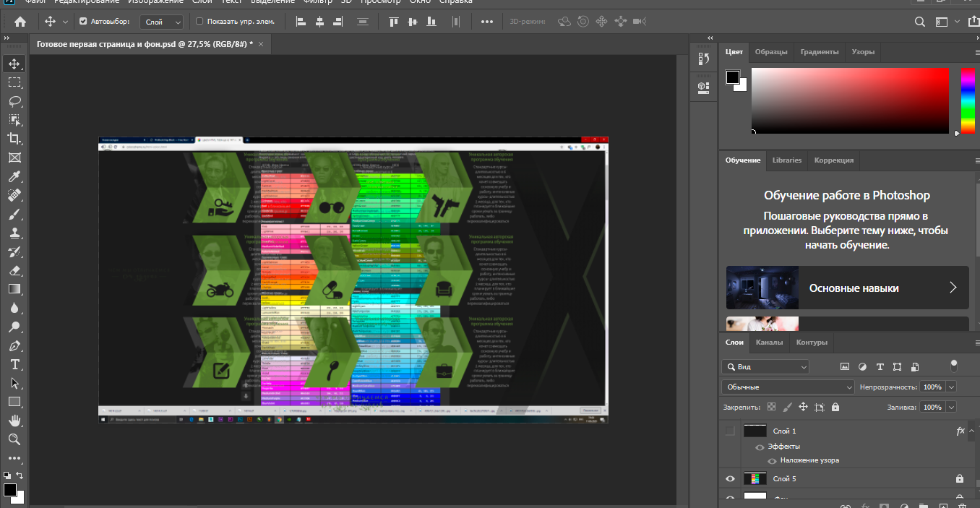Select the Move tool
The width and height of the screenshot is (980, 508).
tap(14, 64)
